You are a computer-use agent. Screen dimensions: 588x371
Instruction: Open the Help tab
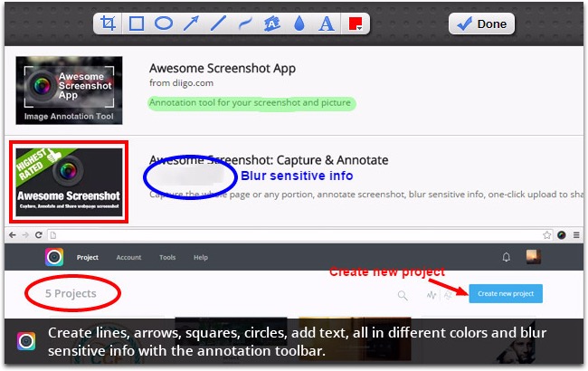pos(201,257)
